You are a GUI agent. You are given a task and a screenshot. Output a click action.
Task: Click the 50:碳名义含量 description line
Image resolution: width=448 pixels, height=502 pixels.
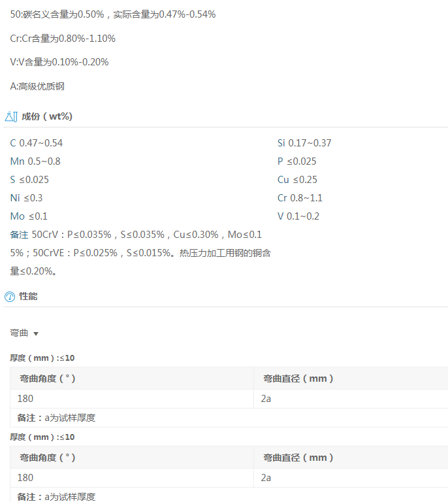113,14
